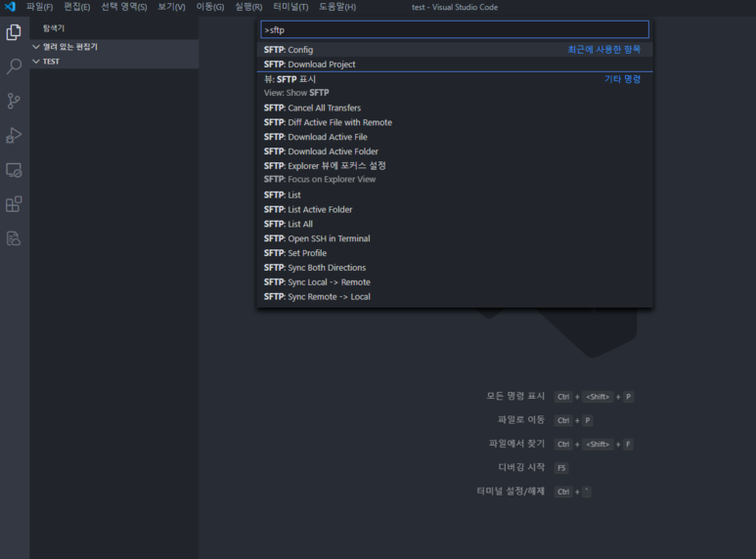Viewport: 756px width, 559px height.
Task: Open the Remote Explorer icon
Action: click(14, 170)
